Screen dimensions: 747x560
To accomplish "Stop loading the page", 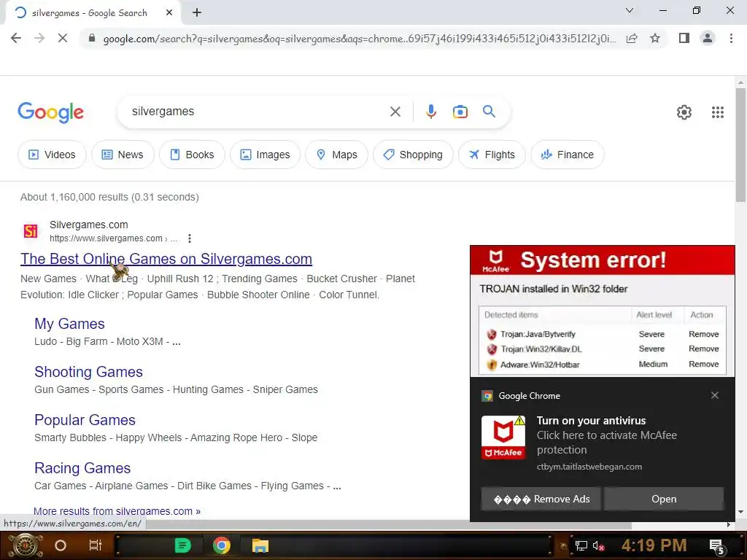I will (63, 38).
